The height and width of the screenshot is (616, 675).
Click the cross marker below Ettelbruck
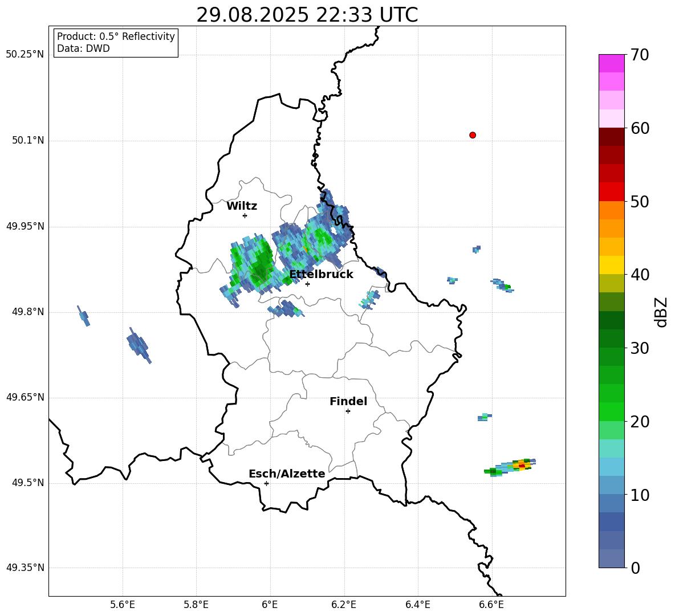coord(307,284)
